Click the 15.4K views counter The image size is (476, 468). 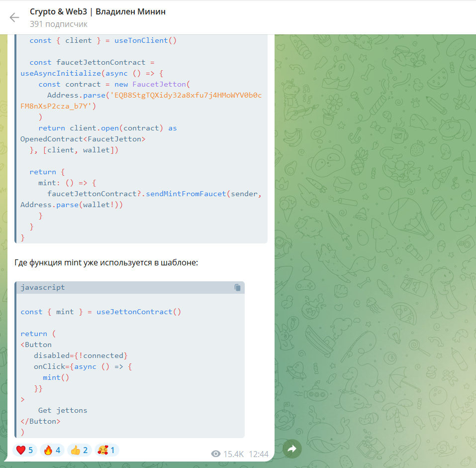coord(233,454)
